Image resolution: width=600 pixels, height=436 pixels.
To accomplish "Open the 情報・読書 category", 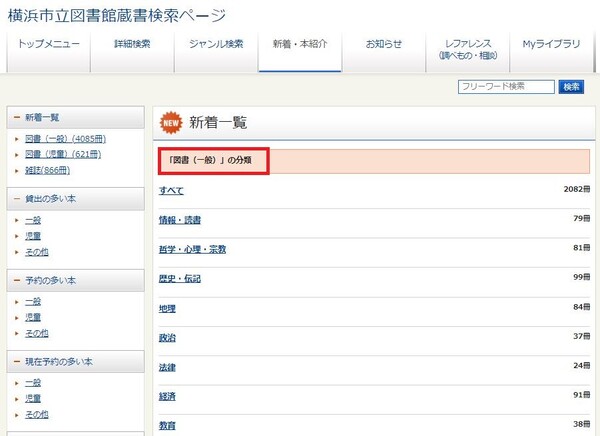I will click(180, 219).
